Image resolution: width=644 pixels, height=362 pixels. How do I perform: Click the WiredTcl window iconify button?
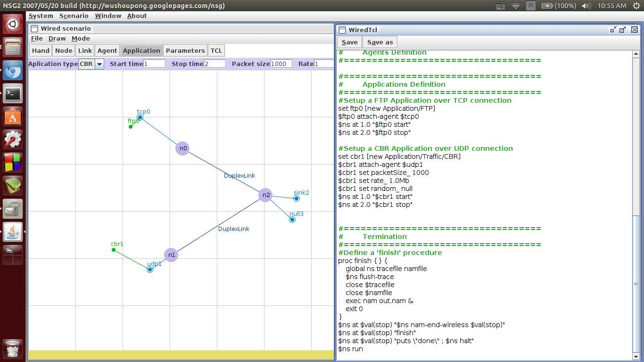[x=613, y=30]
